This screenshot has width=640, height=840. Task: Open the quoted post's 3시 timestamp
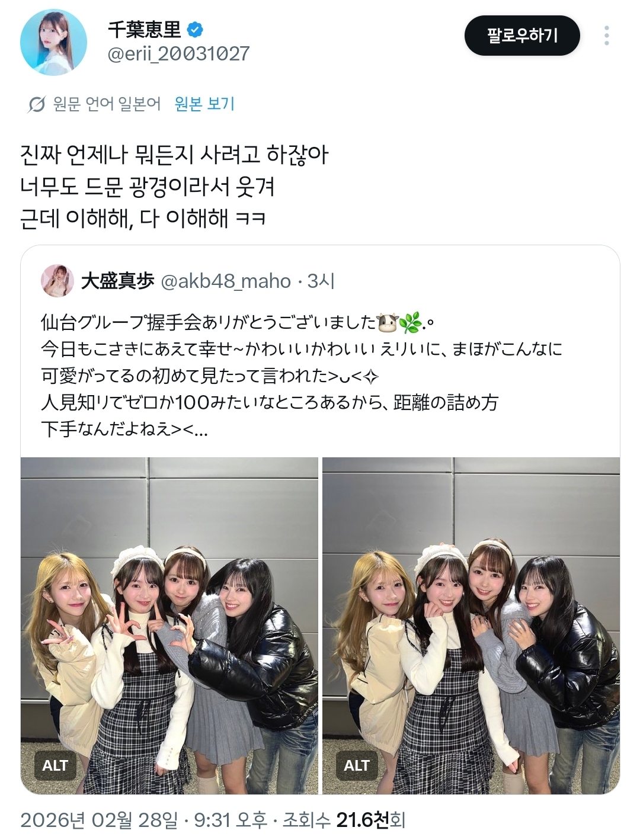pyautogui.click(x=321, y=281)
